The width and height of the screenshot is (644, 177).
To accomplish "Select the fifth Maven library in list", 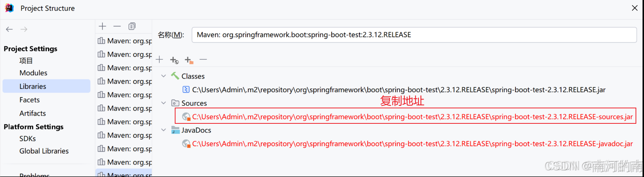I will point(124,95).
